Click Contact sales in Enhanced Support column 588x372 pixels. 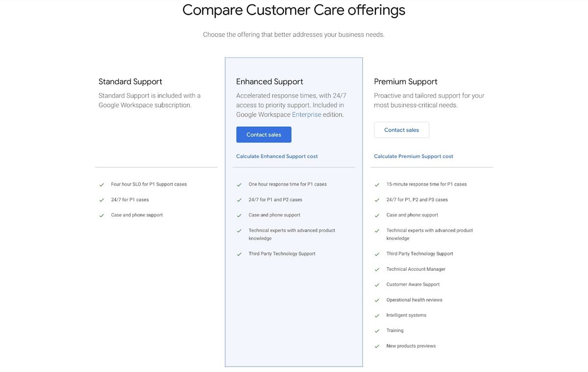[x=264, y=134]
